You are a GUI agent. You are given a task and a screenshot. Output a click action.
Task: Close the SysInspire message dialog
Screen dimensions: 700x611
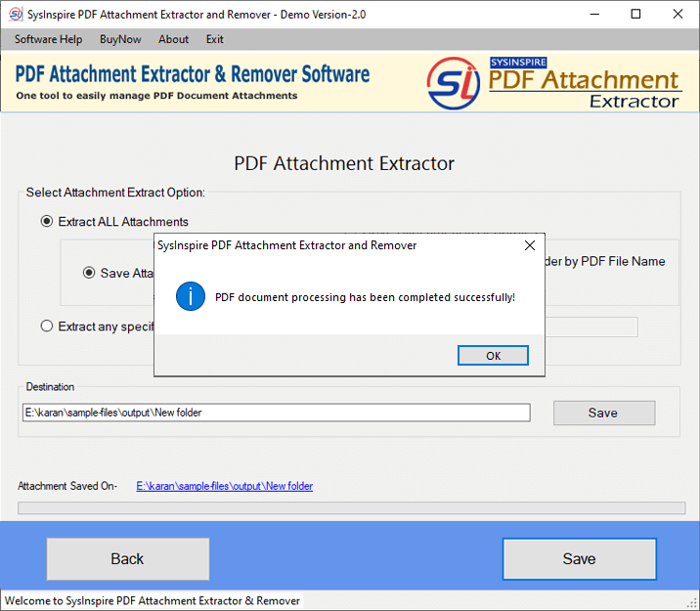point(530,245)
